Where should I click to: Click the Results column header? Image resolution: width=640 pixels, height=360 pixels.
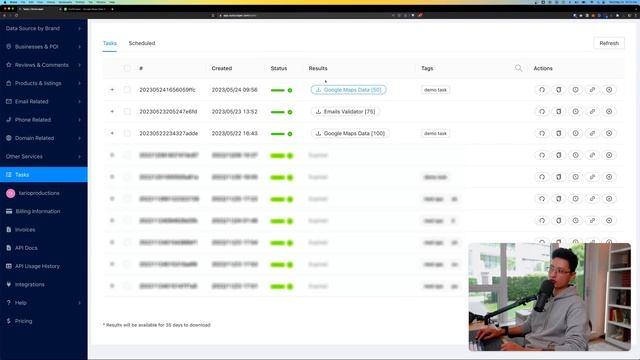[x=318, y=68]
